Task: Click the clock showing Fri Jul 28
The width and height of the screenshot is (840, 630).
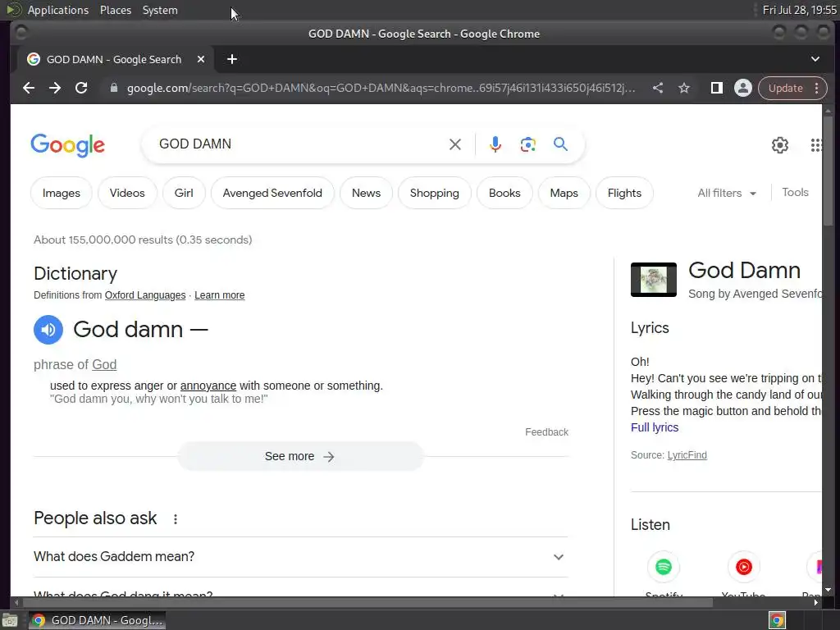Action: (799, 10)
